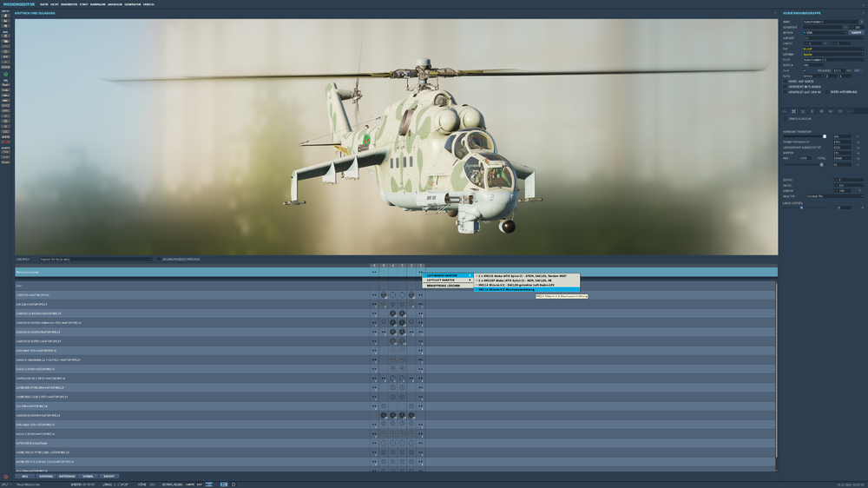Viewport: 868px width, 488px height.
Task: Select the highlighted 9M114 Shturm launcher entry
Action: click(527, 290)
